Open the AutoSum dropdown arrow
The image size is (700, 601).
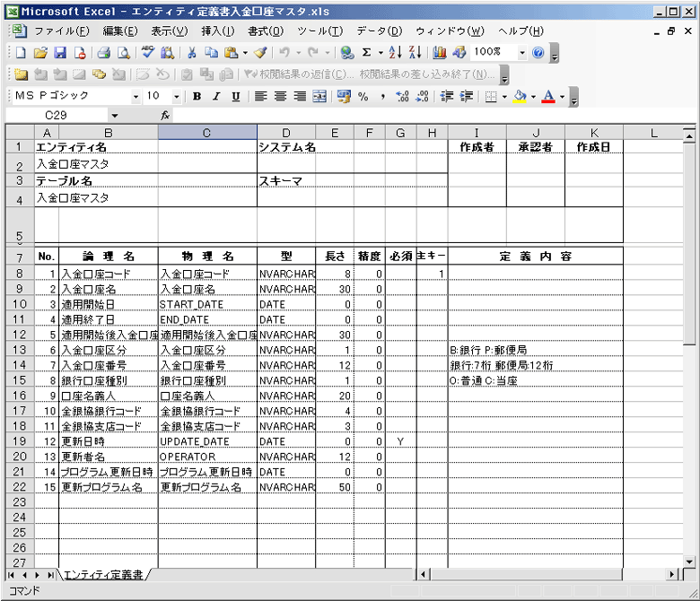(x=381, y=53)
